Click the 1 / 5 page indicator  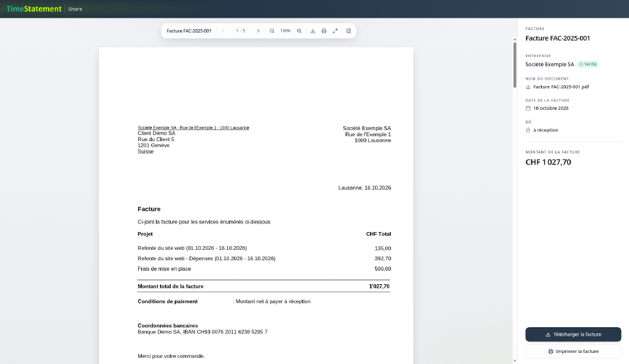(x=241, y=31)
